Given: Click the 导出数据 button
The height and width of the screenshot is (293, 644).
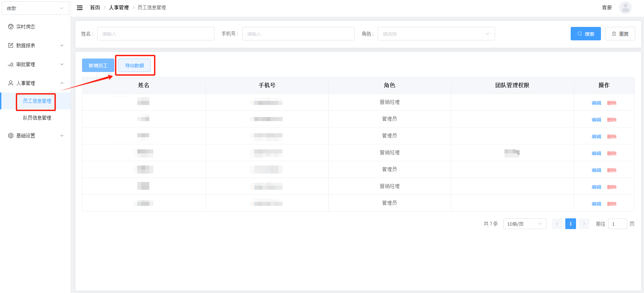Looking at the screenshot, I should tap(135, 65).
